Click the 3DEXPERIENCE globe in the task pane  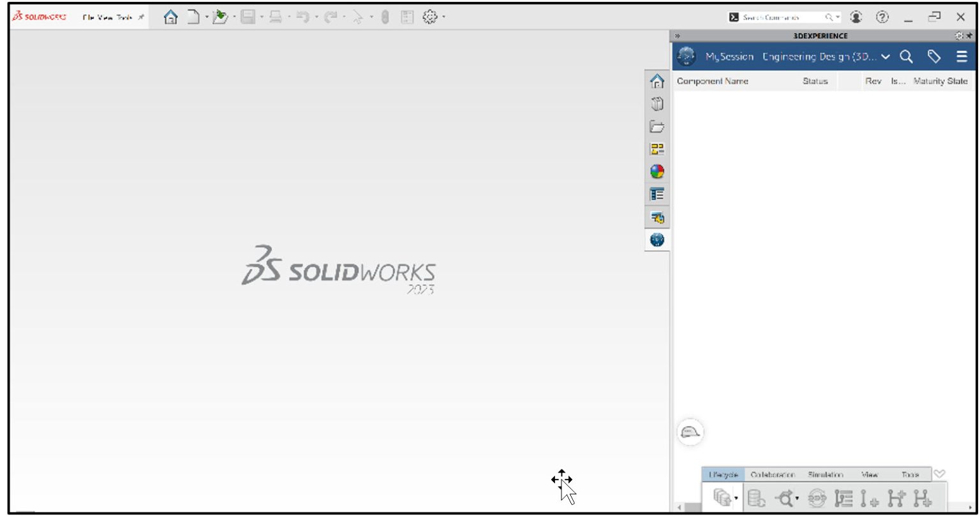[658, 241]
